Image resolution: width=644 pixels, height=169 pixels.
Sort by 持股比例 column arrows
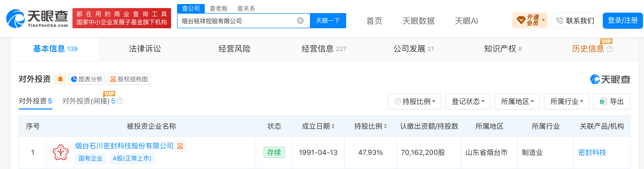[385, 126]
